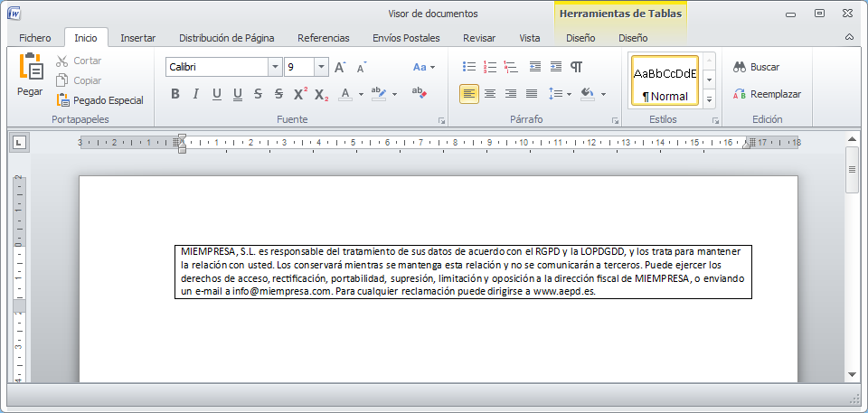
Task: Click the tab selector L icon
Action: (19, 143)
